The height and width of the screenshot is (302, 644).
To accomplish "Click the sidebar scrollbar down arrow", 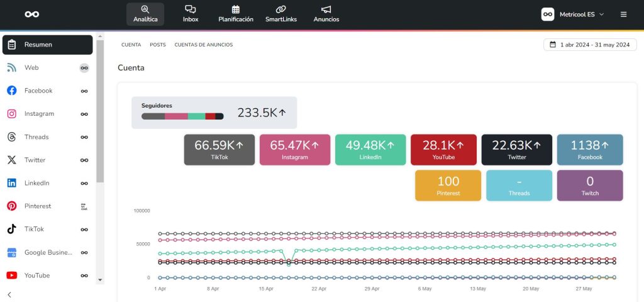I will 100,280.
